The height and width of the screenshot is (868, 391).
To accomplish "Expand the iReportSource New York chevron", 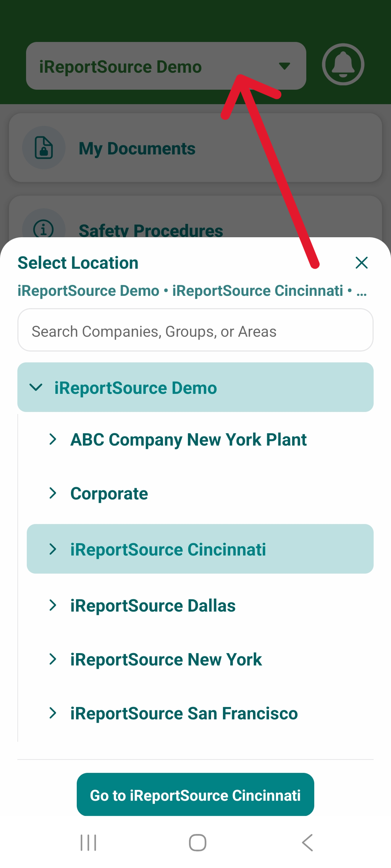I will (x=53, y=659).
